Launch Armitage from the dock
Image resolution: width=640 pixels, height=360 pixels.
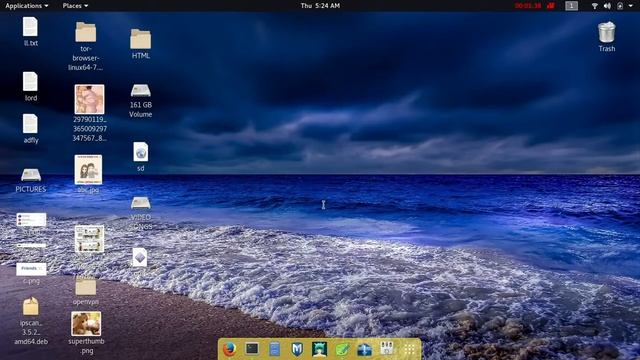319,349
